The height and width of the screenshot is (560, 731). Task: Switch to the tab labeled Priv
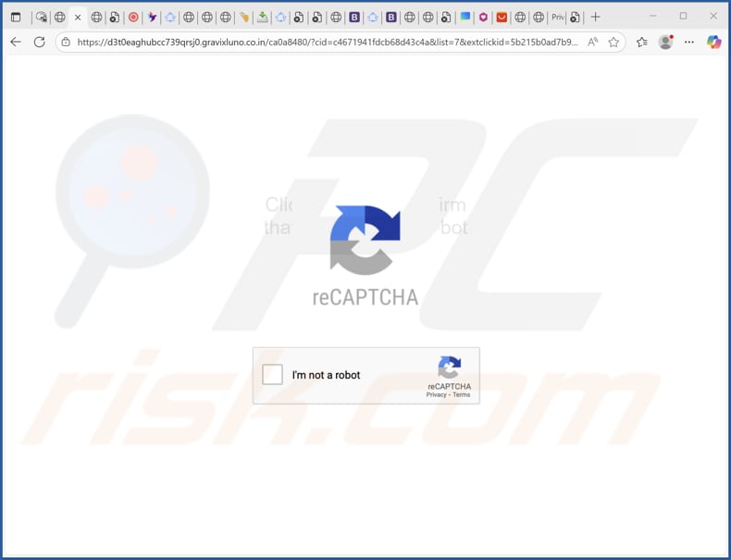coord(557,18)
